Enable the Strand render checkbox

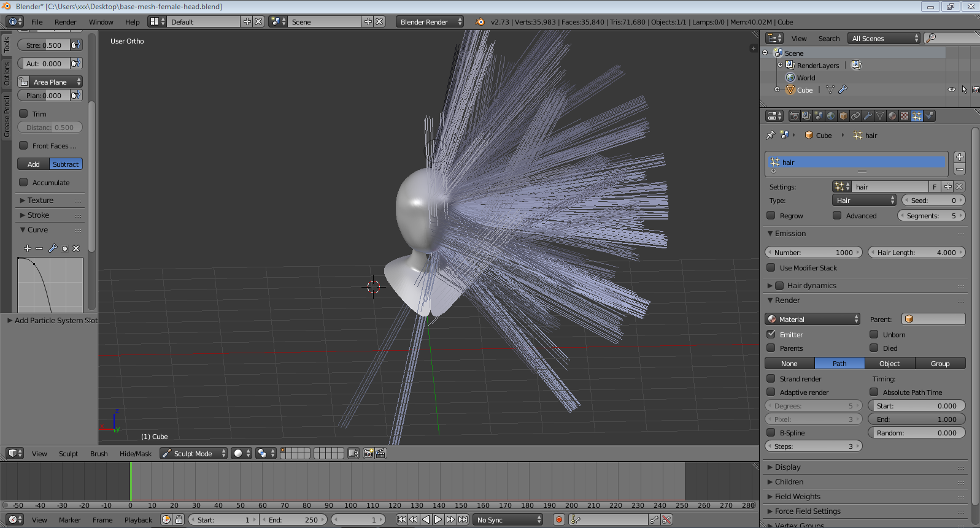tap(771, 378)
